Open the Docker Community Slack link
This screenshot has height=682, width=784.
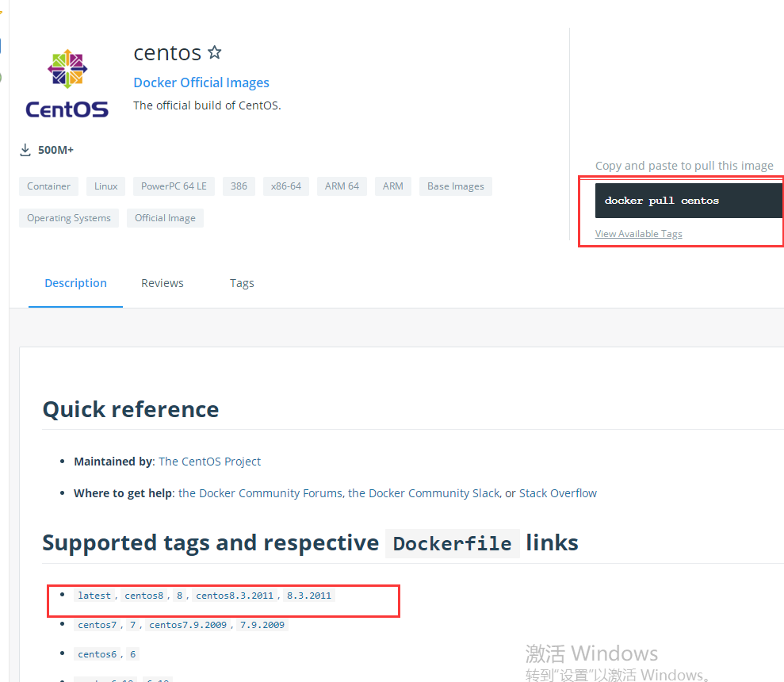[424, 493]
